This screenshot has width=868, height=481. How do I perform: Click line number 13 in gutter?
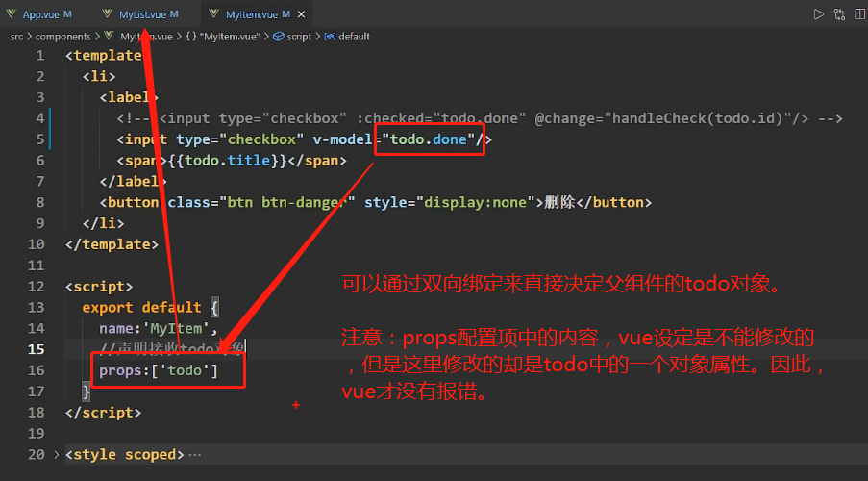pyautogui.click(x=36, y=307)
